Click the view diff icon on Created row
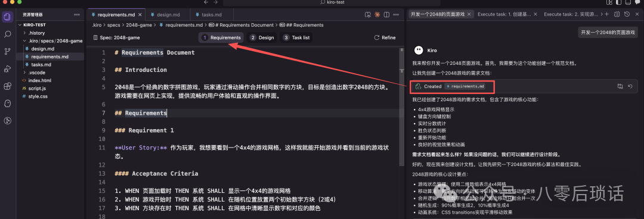The height and width of the screenshot is (219, 644). tap(620, 86)
